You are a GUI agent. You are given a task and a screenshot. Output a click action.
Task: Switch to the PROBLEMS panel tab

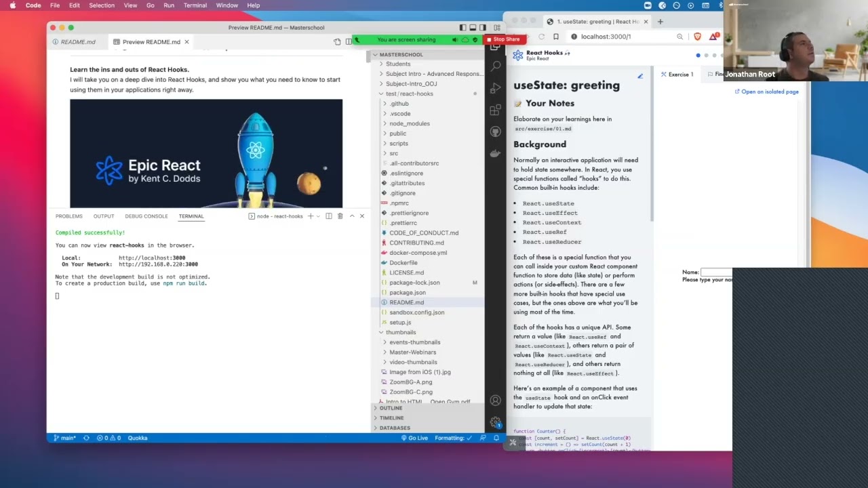click(69, 216)
